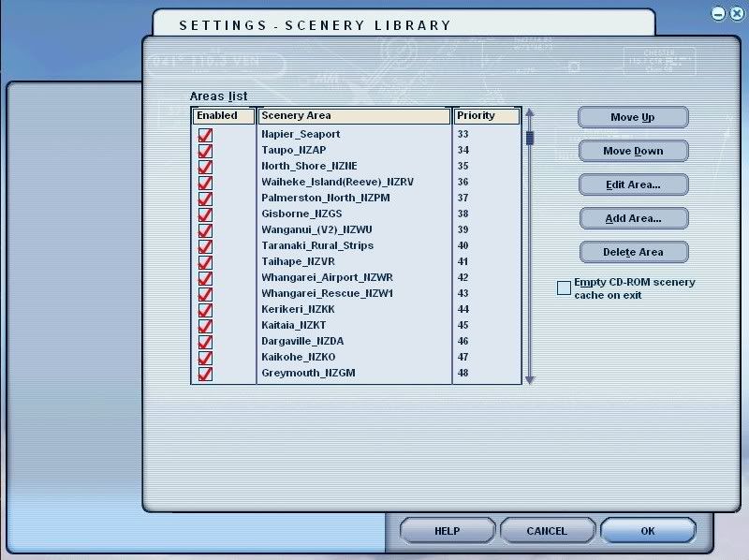749x560 pixels.
Task: Minimize the window with the top-right icon
Action: [x=718, y=13]
